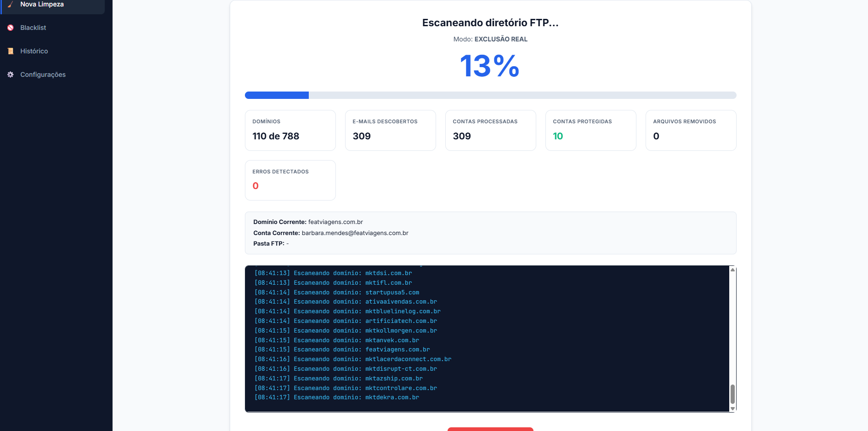
Task: Click the blue progress bar
Action: pos(277,95)
